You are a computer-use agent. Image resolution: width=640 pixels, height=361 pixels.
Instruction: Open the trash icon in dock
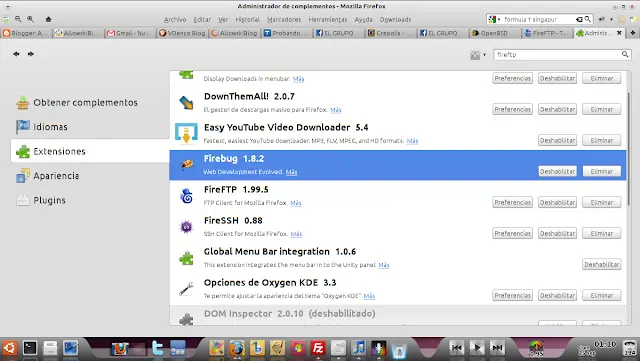point(399,350)
